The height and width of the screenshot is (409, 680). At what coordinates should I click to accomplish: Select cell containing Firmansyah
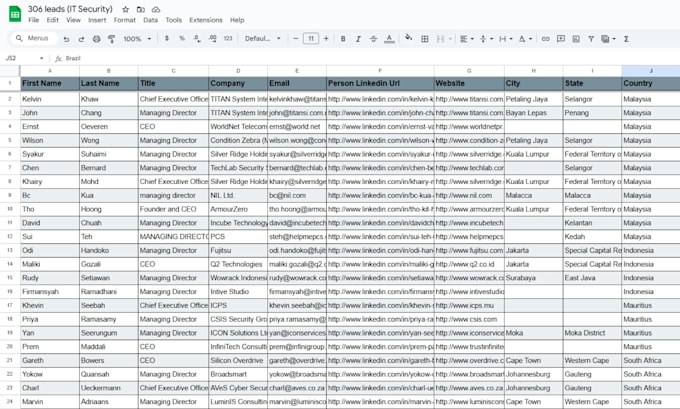click(50, 291)
